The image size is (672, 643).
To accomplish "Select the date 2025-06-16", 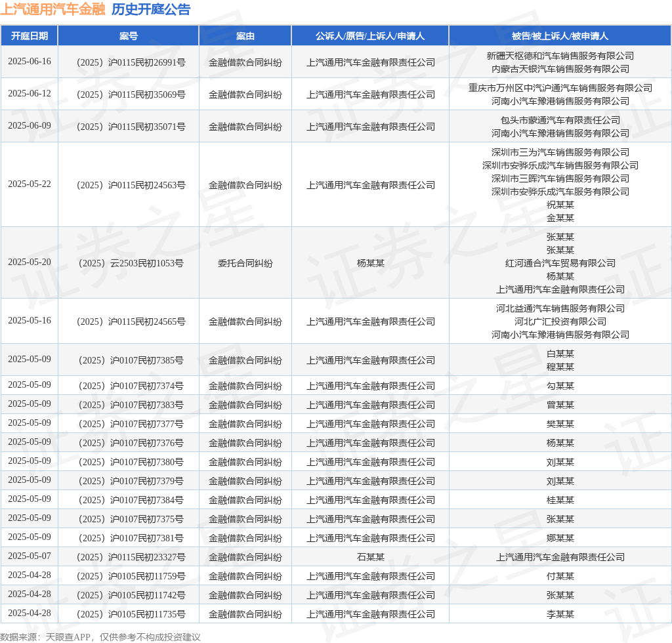I will (29, 61).
